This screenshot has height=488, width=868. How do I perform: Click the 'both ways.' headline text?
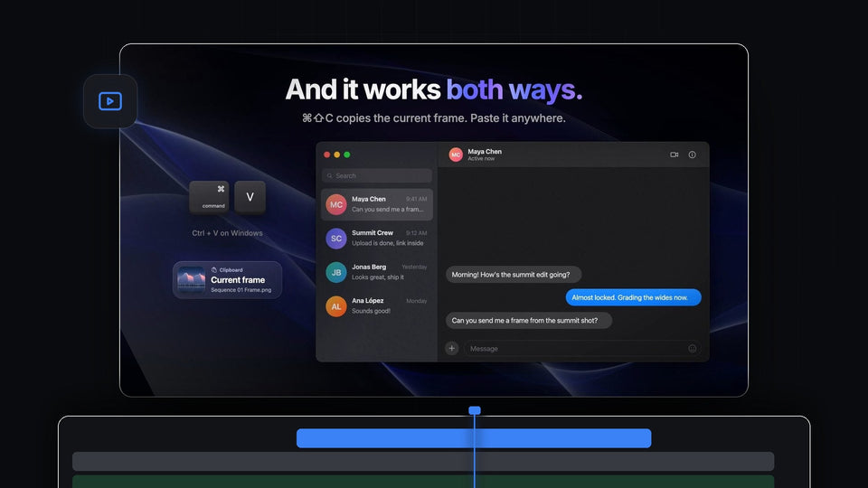pyautogui.click(x=514, y=89)
